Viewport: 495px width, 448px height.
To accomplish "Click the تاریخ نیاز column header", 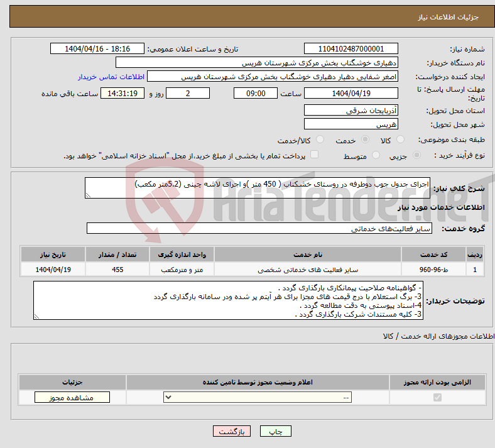I will pos(53,254).
